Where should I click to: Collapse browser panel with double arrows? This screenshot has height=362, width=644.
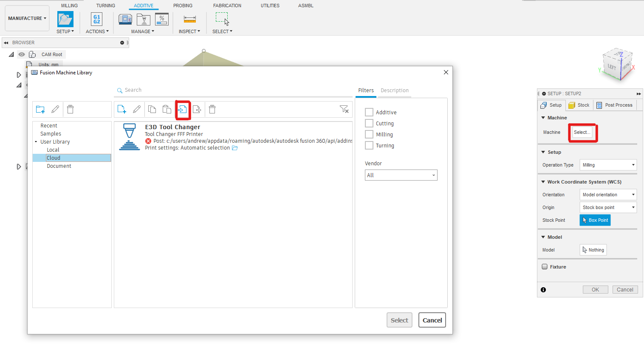tap(6, 42)
